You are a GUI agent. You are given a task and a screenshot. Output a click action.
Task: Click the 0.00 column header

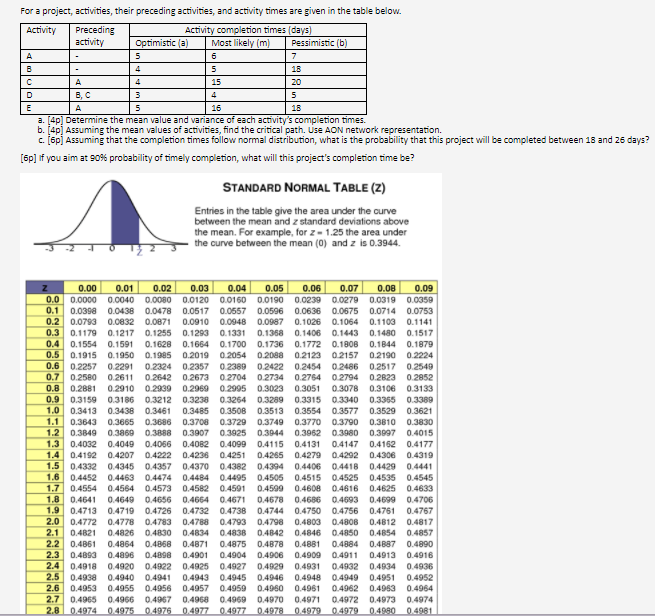coord(83,288)
